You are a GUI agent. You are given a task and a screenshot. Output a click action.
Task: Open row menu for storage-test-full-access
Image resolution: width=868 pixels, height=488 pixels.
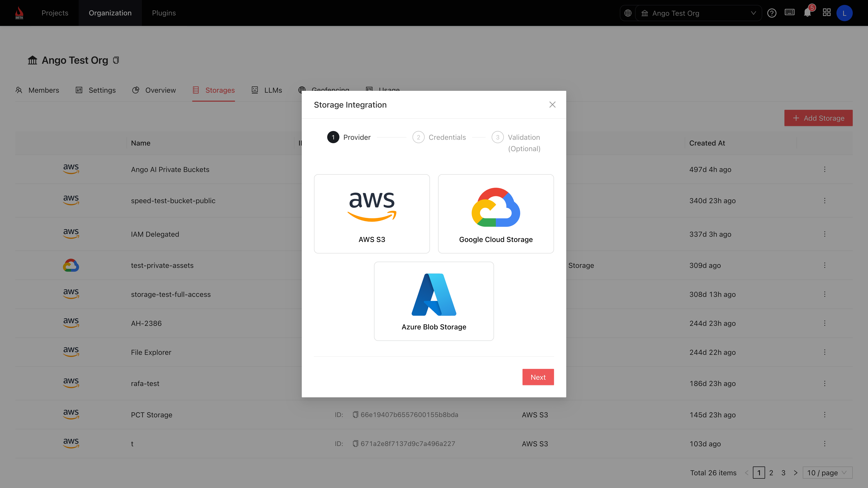[825, 294]
